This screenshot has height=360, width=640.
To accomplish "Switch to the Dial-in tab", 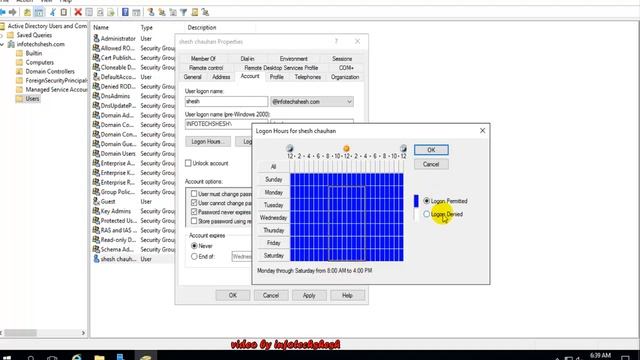I will 247,59.
